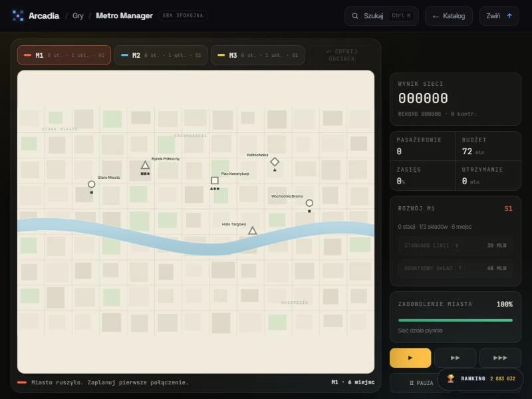The width and height of the screenshot is (532, 399).
Task: Click the magnifier icon in search
Action: tap(355, 16)
